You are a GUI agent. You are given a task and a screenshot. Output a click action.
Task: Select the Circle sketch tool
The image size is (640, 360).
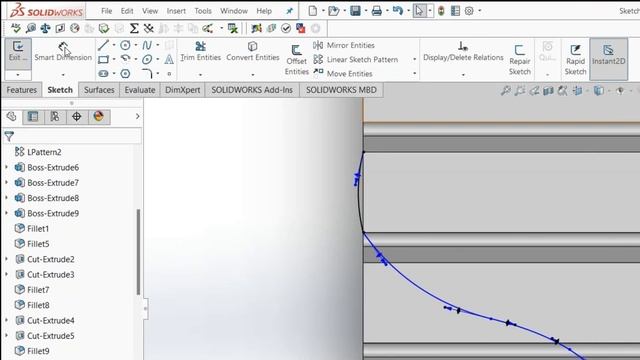pos(125,45)
